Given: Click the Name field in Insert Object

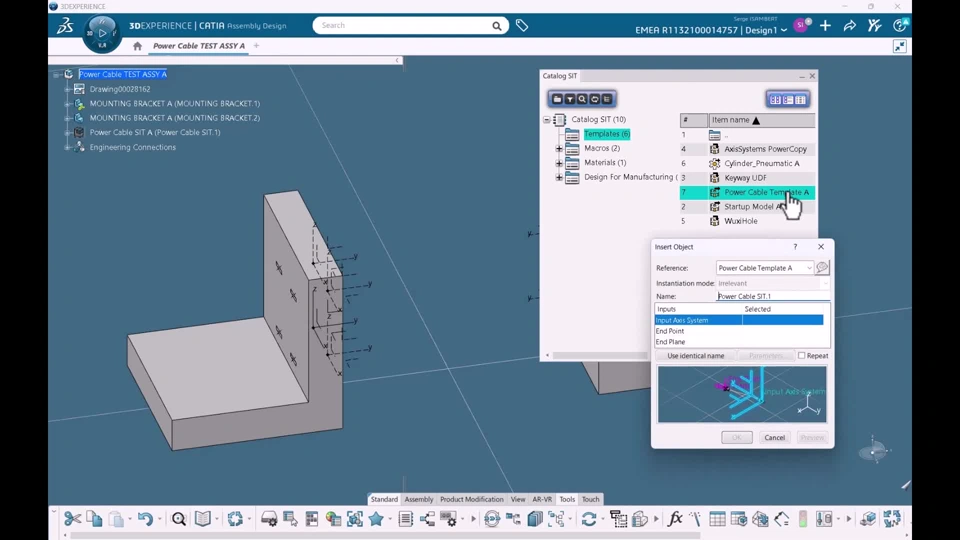Looking at the screenshot, I should point(773,296).
